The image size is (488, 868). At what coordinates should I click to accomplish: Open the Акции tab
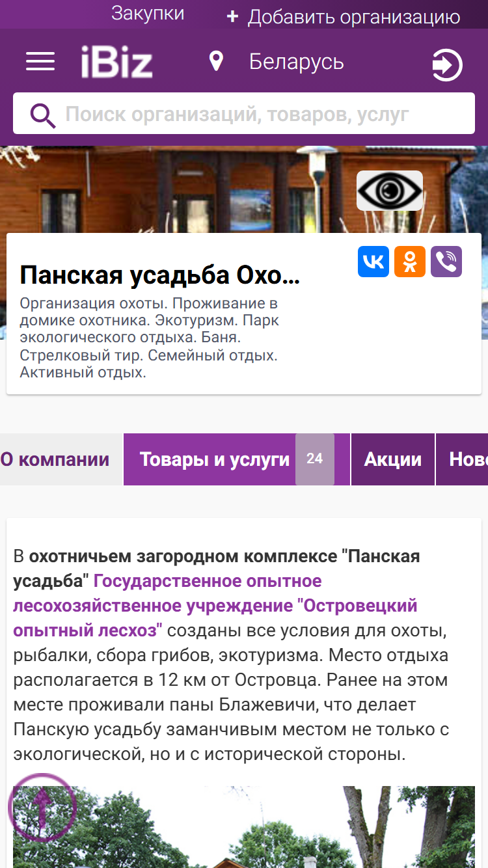[x=393, y=459]
